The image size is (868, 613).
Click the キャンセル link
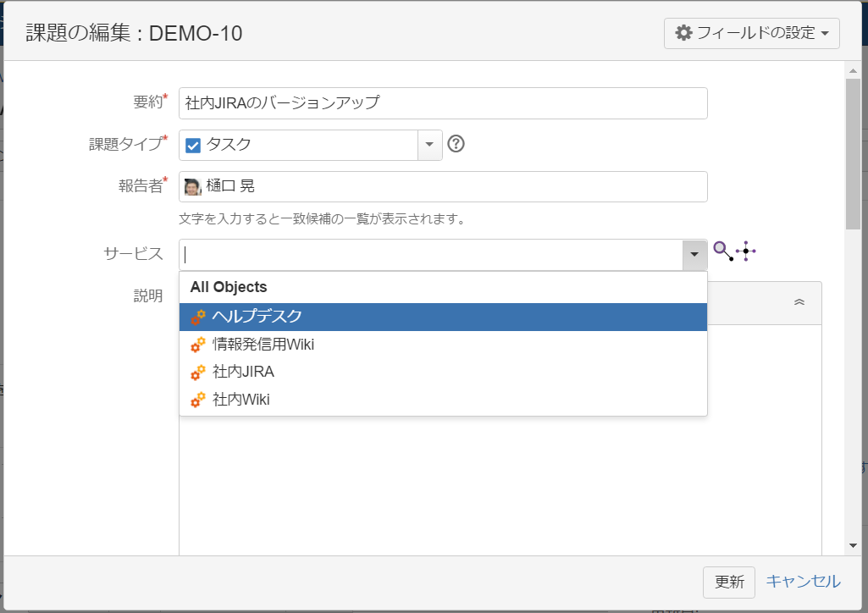804,581
